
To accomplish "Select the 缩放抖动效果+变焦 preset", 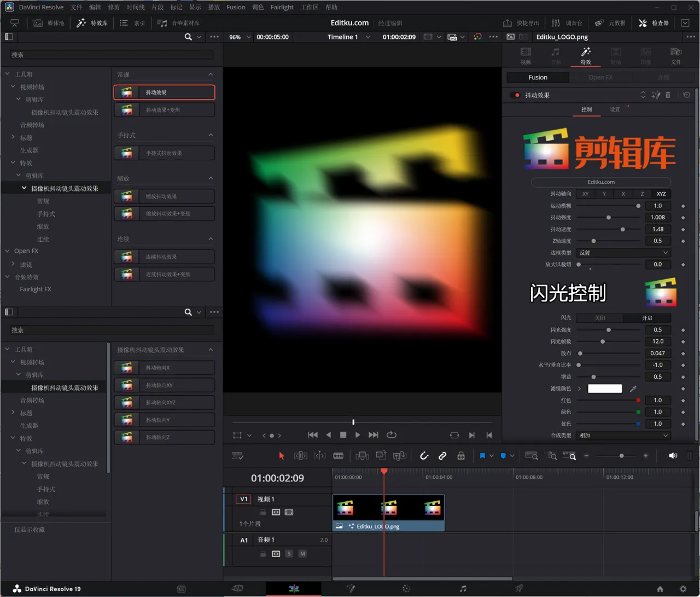I will pos(164,213).
